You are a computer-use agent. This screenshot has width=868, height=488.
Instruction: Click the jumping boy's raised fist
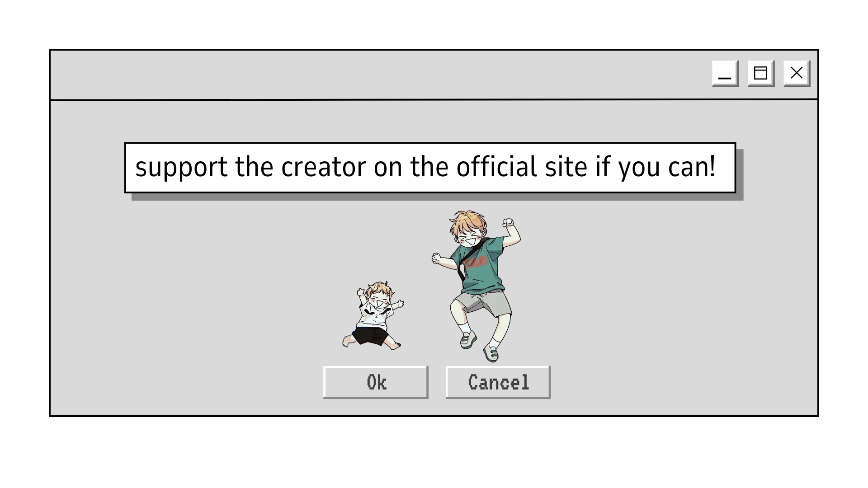(508, 223)
